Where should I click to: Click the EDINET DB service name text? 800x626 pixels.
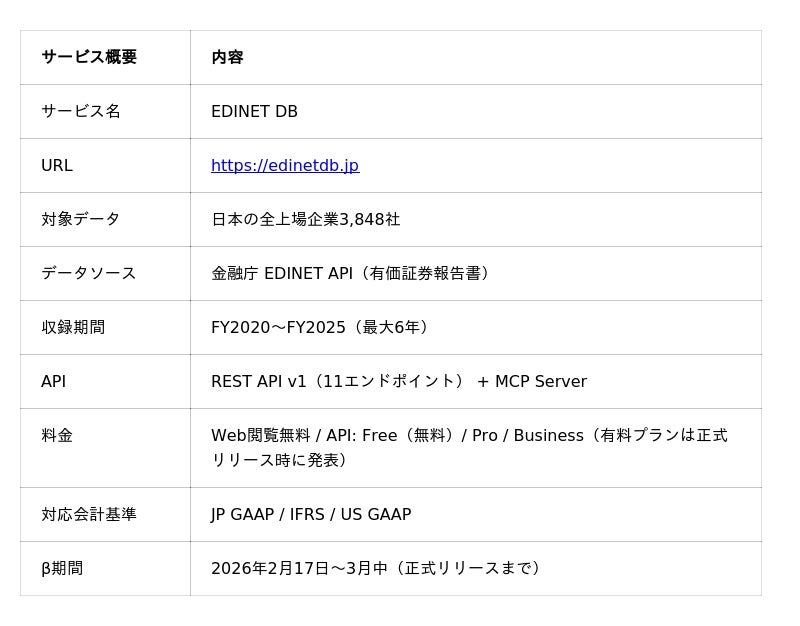pyautogui.click(x=254, y=112)
